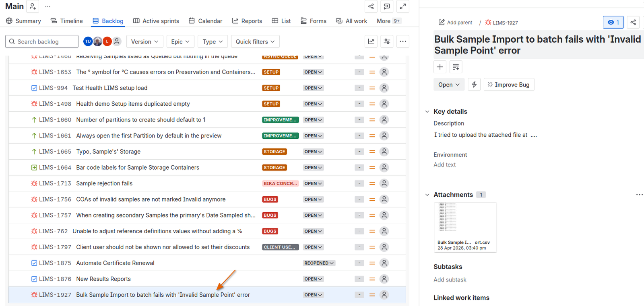This screenshot has height=306, width=644.
Task: Open the Quick filters dropdown
Action: click(255, 41)
